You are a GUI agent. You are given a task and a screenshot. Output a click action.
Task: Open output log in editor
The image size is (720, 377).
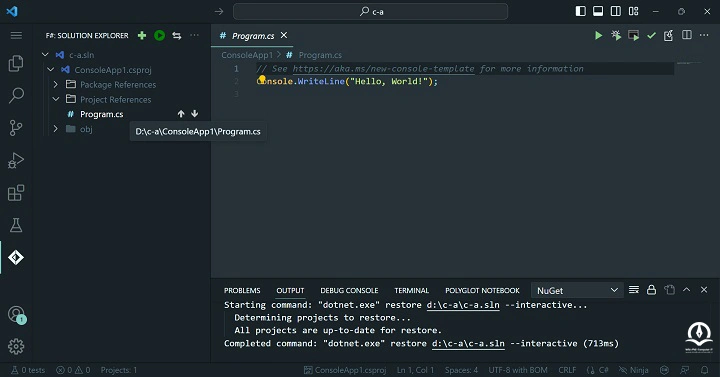coord(669,290)
